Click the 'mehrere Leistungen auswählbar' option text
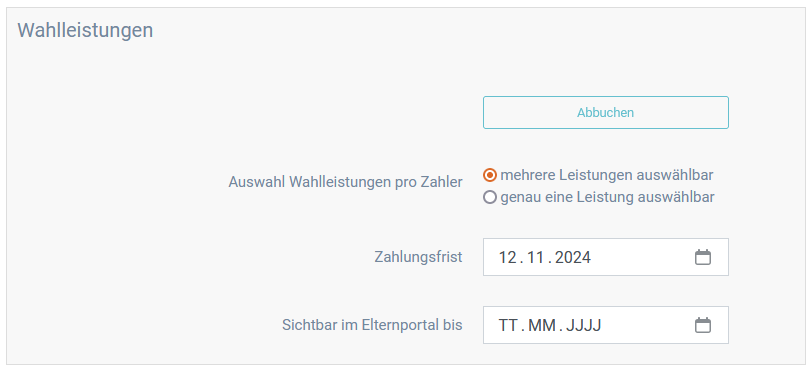This screenshot has height=371, width=811. pos(607,175)
